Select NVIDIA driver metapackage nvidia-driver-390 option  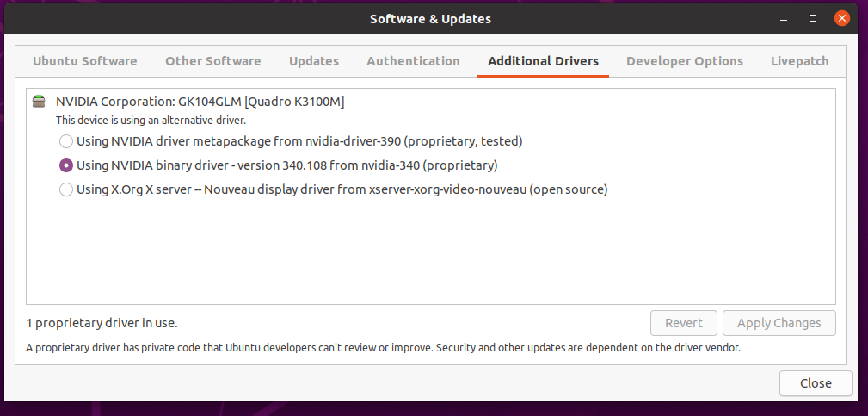[x=66, y=141]
